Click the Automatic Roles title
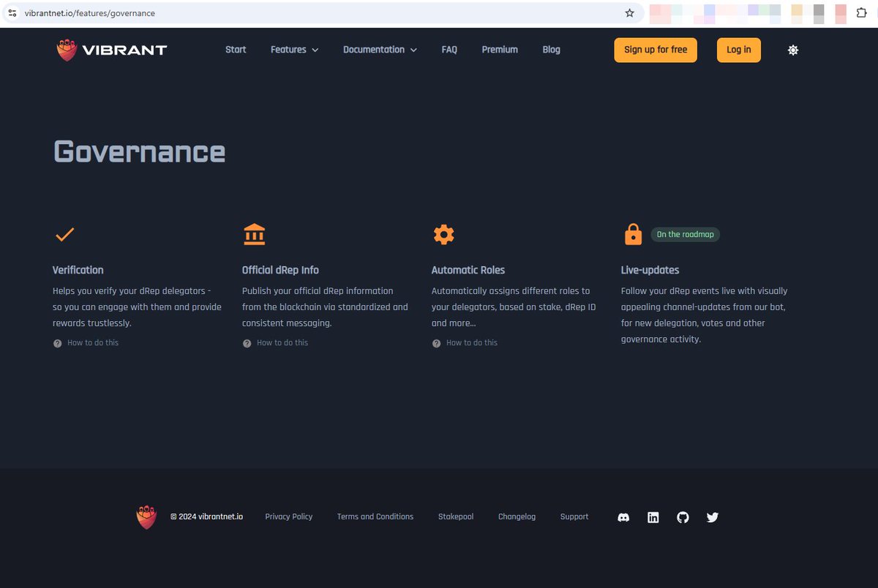The image size is (878, 588). point(468,270)
